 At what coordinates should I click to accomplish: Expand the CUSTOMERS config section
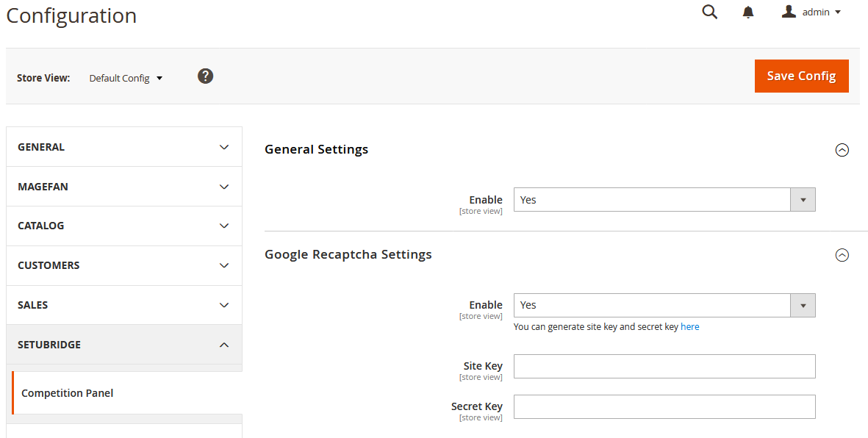123,265
